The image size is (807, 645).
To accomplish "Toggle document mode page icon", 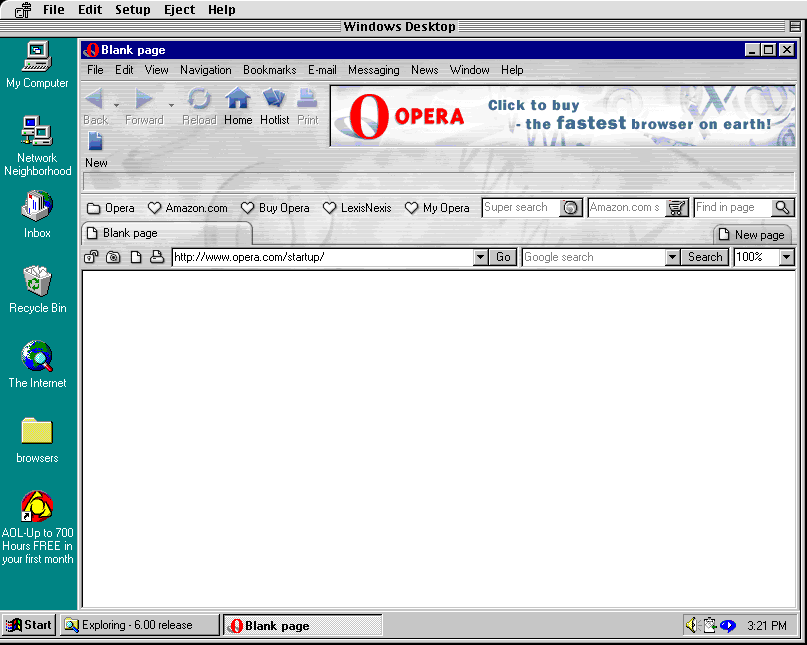I will pyautogui.click(x=135, y=257).
